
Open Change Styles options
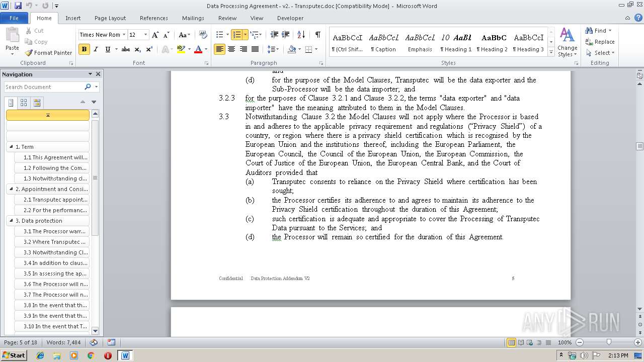pos(567,42)
